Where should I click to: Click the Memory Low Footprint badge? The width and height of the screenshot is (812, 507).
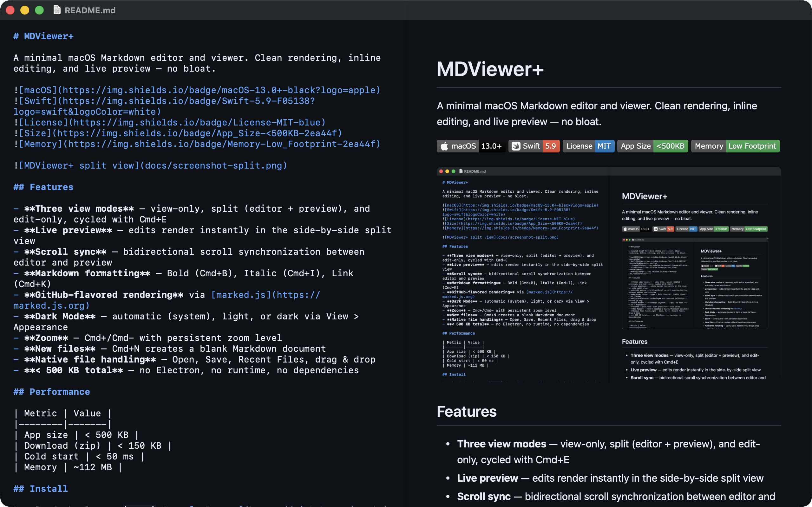coord(735,146)
